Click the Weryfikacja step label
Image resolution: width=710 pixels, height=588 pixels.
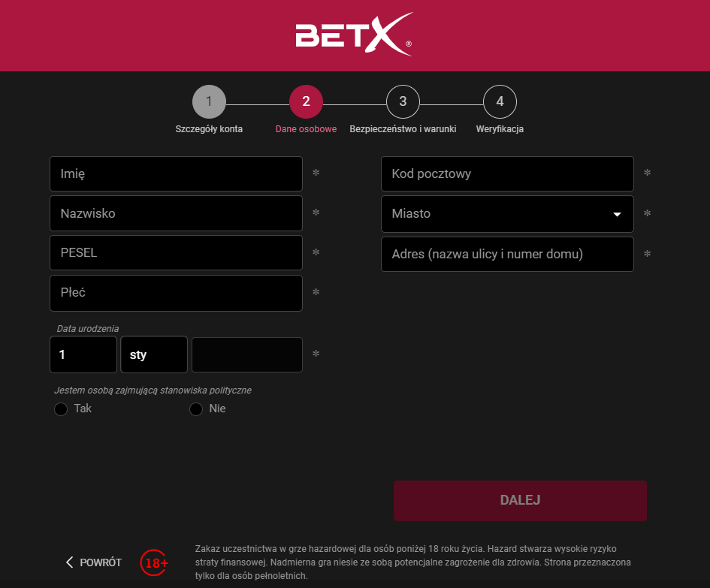pos(500,129)
